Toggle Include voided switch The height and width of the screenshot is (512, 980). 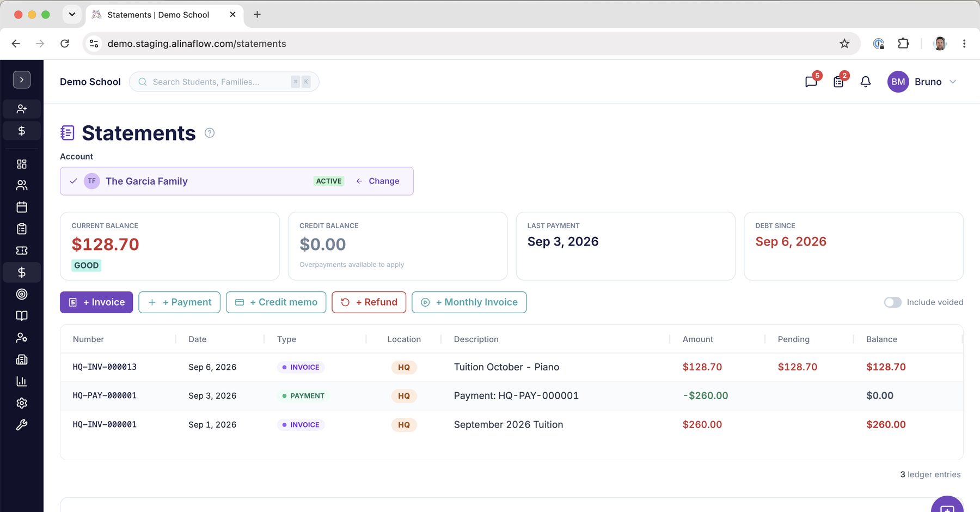point(893,302)
